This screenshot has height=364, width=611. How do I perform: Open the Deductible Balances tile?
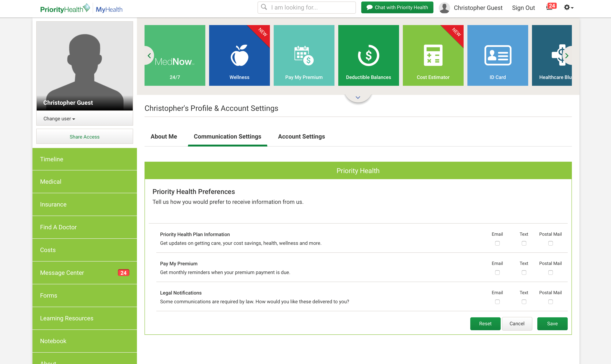tap(368, 55)
